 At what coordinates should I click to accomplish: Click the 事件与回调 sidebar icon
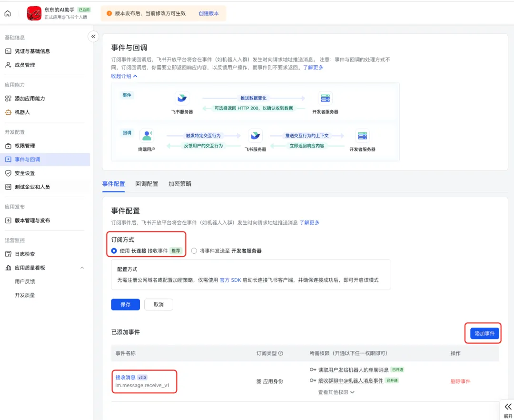(x=8, y=160)
